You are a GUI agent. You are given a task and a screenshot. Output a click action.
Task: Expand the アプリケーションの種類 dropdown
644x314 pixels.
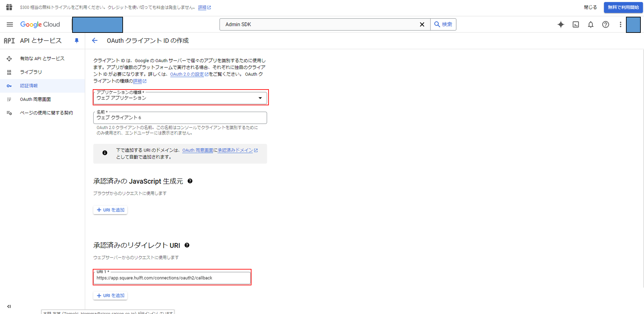[180, 98]
